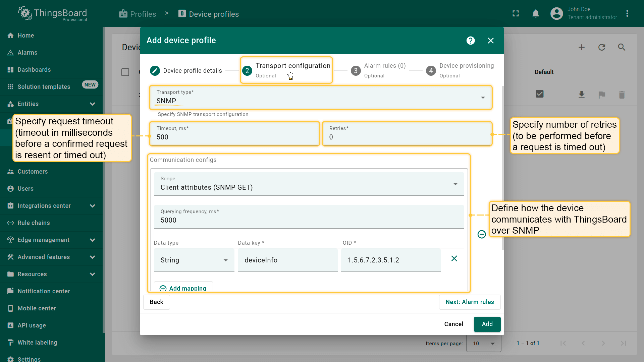644x362 pixels.
Task: Click the dialog vertical scrollbar
Action: pos(502,168)
